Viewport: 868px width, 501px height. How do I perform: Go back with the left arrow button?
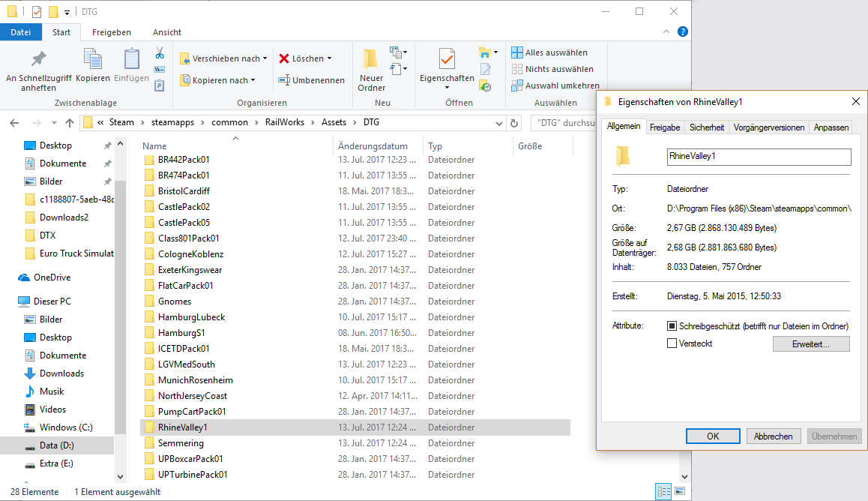coord(14,123)
